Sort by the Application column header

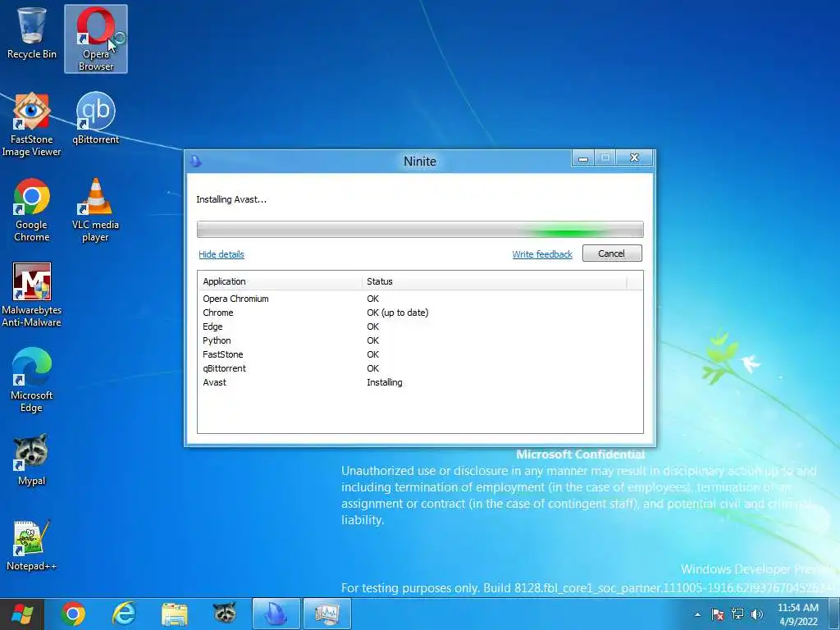pyautogui.click(x=280, y=281)
